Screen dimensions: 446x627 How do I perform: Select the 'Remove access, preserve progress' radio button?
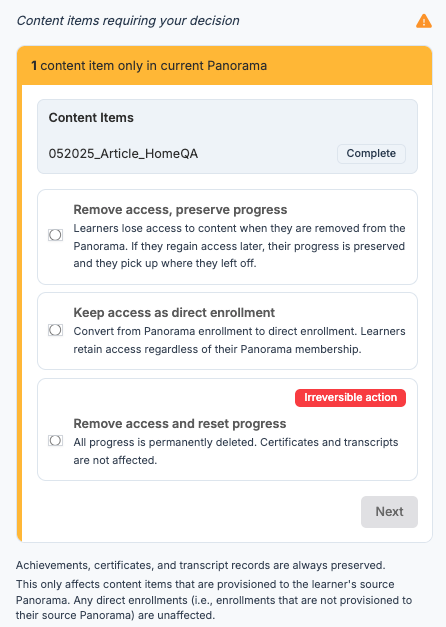56,235
